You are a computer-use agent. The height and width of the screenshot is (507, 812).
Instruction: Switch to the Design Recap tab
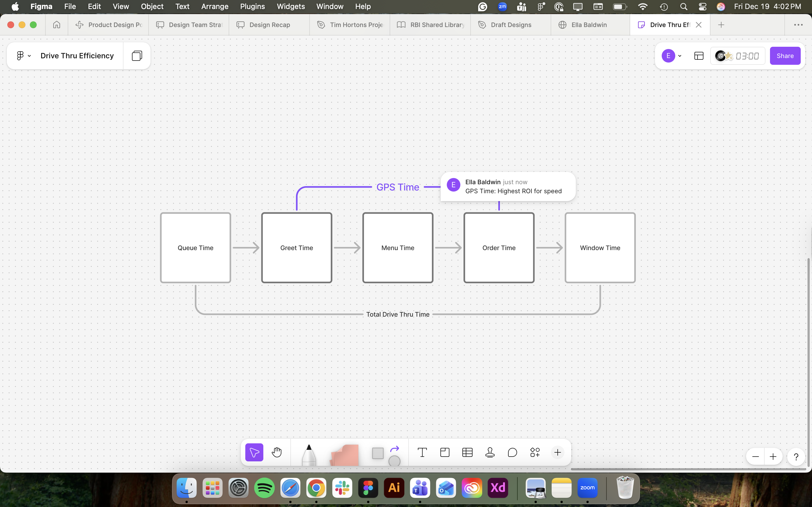point(269,25)
